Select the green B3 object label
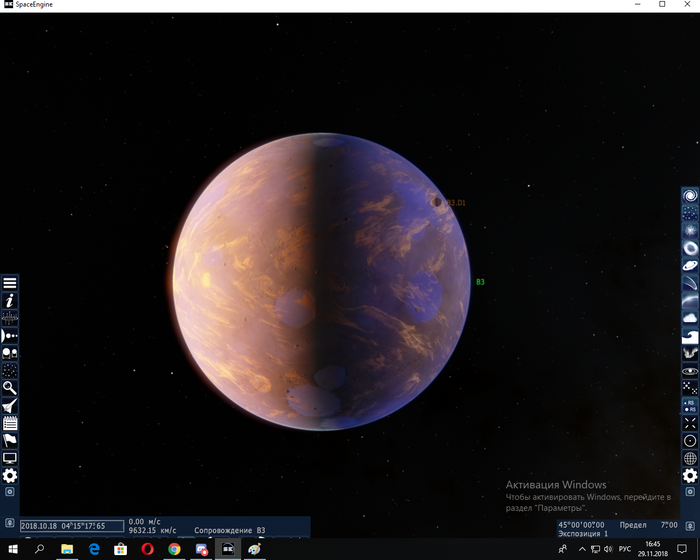This screenshot has height=560, width=700. tap(480, 282)
